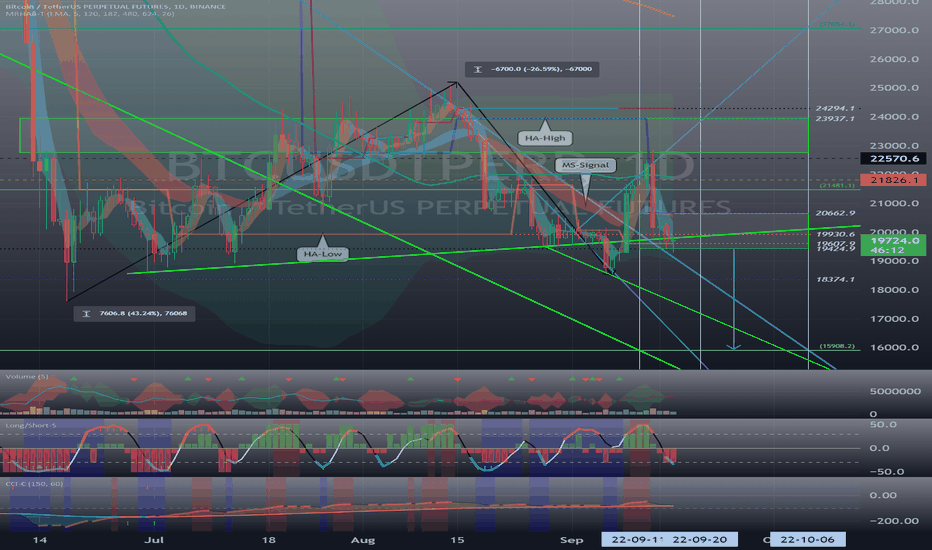Image resolution: width=932 pixels, height=550 pixels.
Task: Open the Long/Short-S indicator legend
Action: click(x=31, y=426)
